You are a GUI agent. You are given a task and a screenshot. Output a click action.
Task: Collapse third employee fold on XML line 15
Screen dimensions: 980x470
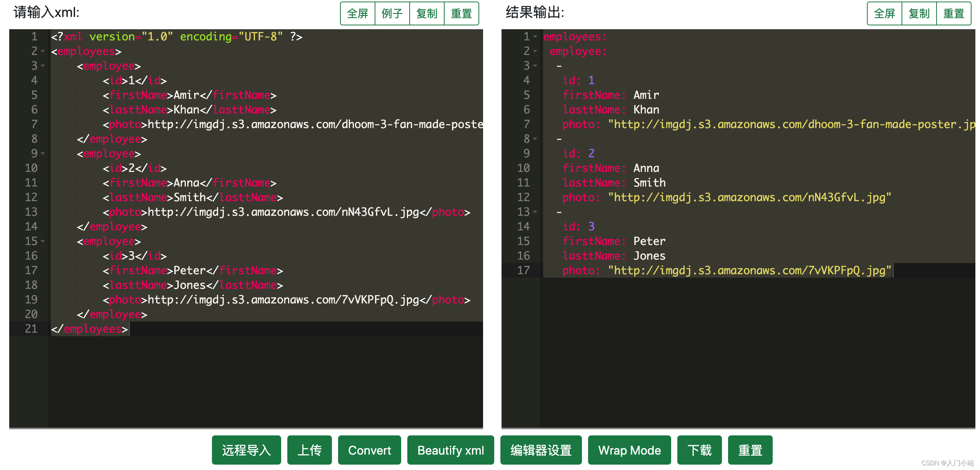tap(43, 241)
